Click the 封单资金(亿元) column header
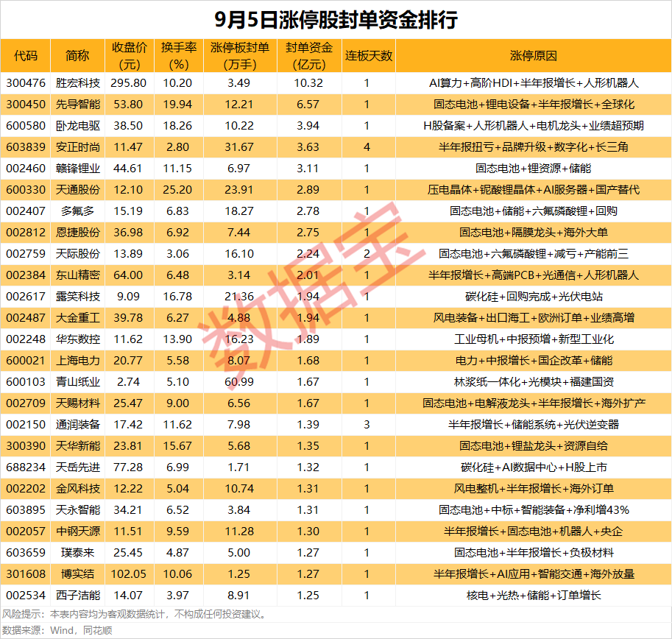The image size is (672, 639). click(309, 56)
